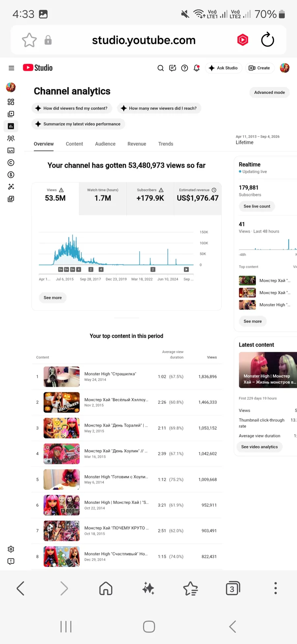Open Settings gear in sidebar

point(11,549)
